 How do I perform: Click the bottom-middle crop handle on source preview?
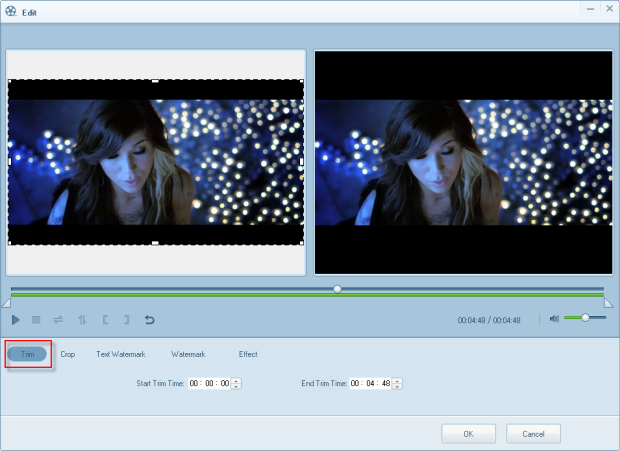[155, 243]
